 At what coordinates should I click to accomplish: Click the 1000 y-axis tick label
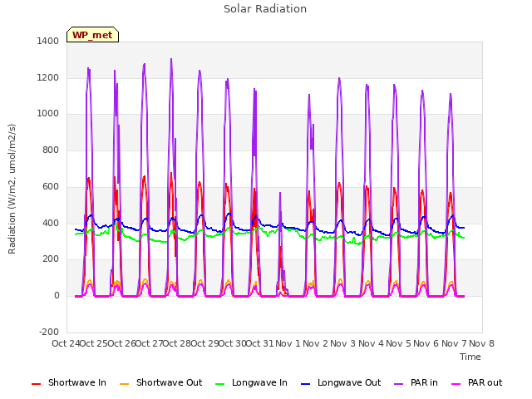coord(48,114)
